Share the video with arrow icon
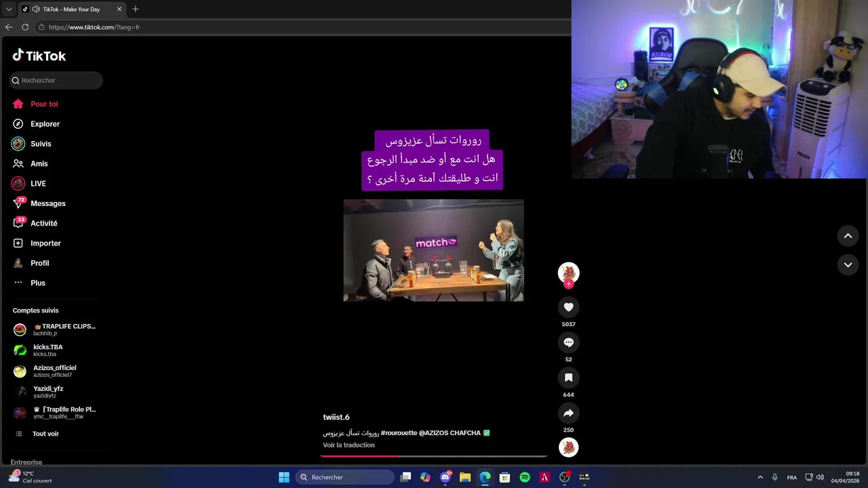The height and width of the screenshot is (488, 868). (568, 413)
